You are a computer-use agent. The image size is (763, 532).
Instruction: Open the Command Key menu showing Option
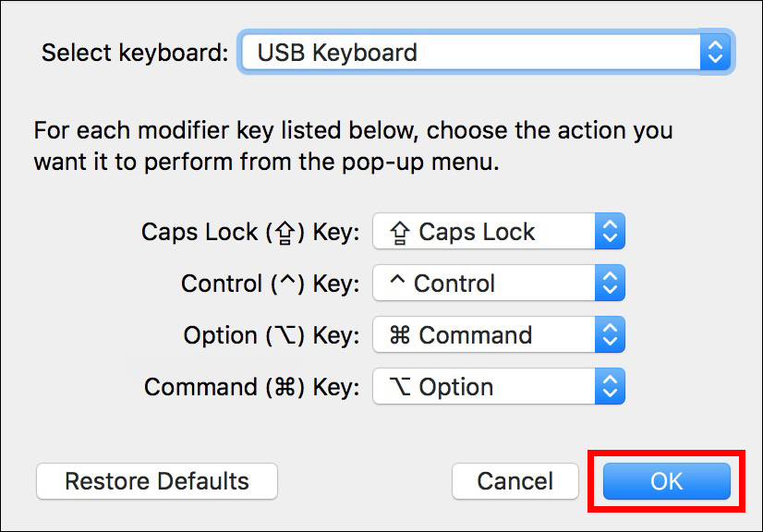click(x=498, y=386)
